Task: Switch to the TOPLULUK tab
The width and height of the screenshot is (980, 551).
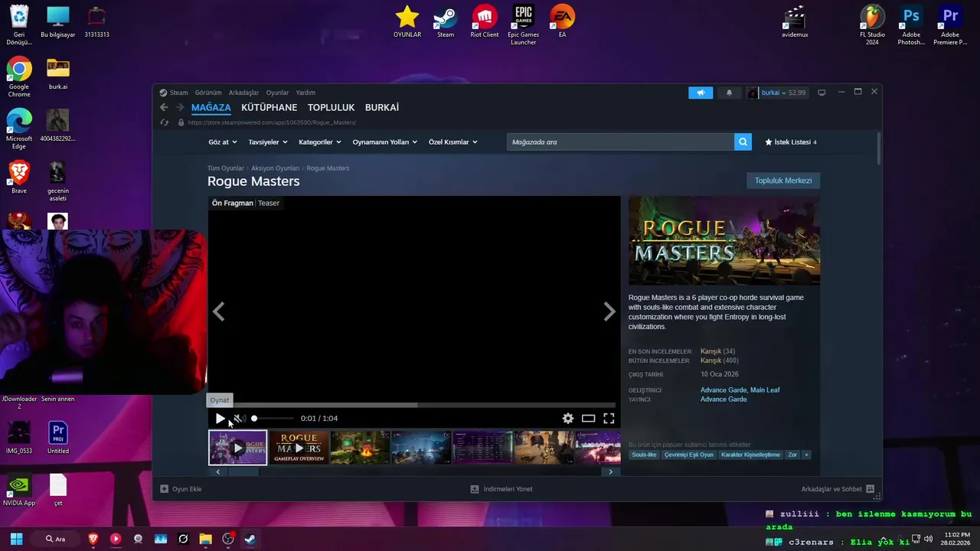Action: pos(332,108)
